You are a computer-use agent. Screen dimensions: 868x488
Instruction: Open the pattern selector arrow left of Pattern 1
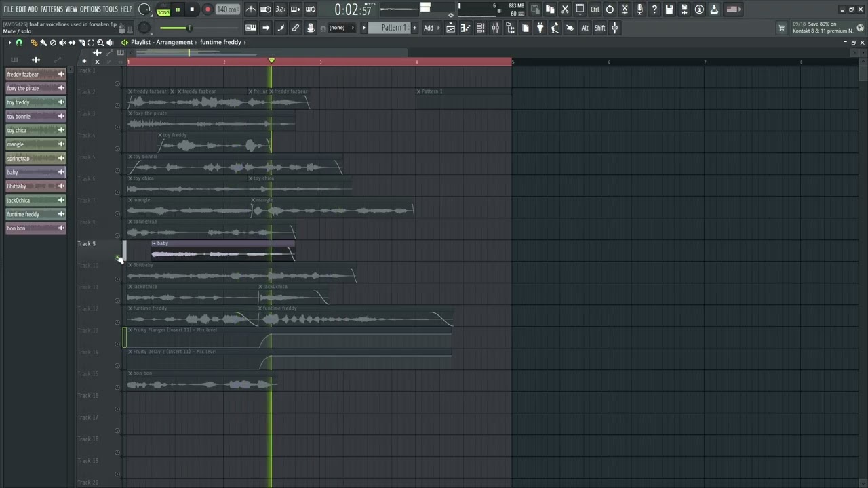(x=364, y=28)
